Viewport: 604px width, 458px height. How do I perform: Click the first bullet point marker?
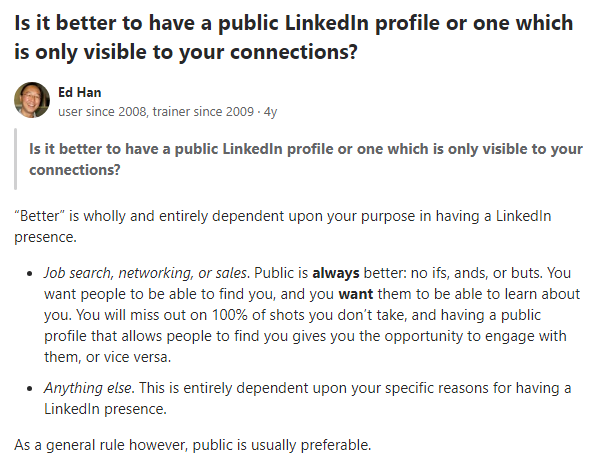pyautogui.click(x=30, y=274)
